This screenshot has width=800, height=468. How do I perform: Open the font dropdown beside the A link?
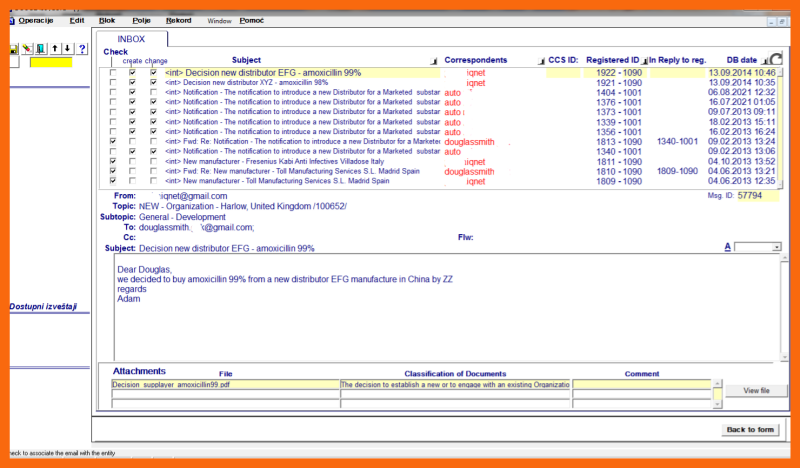pos(776,247)
